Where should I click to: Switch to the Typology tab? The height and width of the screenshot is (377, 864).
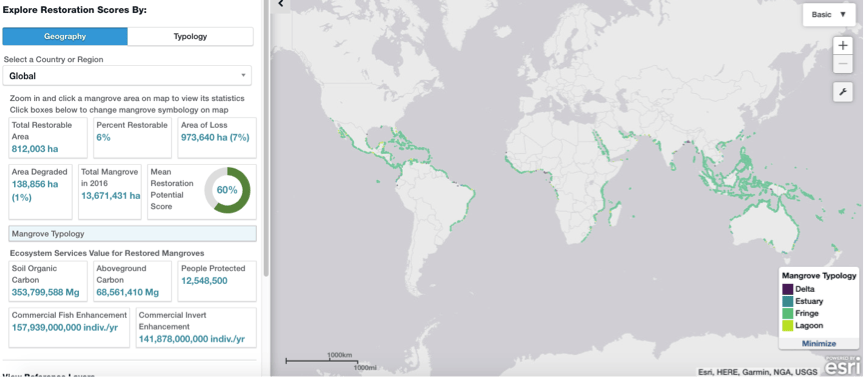(x=190, y=36)
